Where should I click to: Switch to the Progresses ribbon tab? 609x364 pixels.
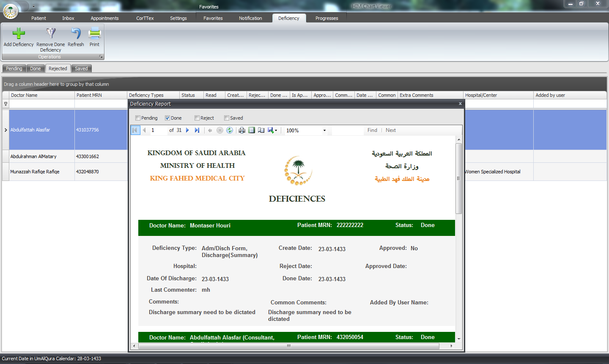[x=326, y=18]
